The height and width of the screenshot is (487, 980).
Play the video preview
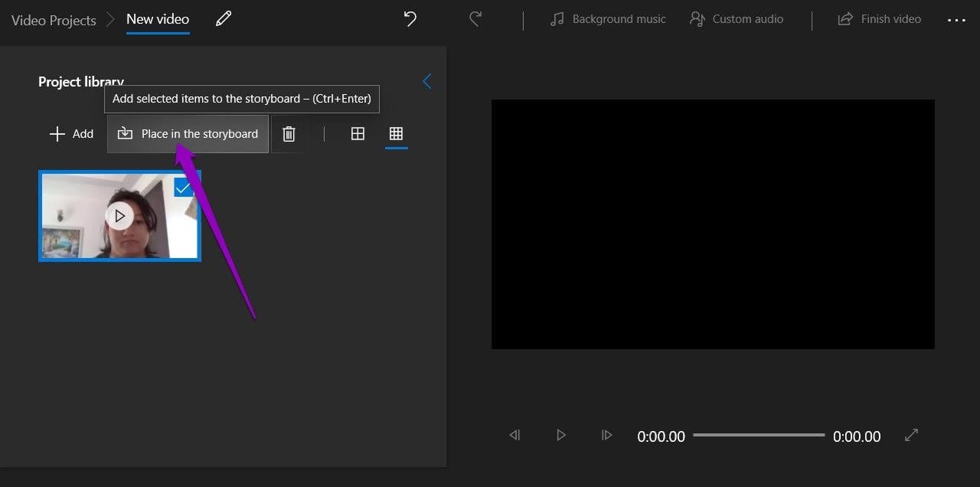click(560, 435)
